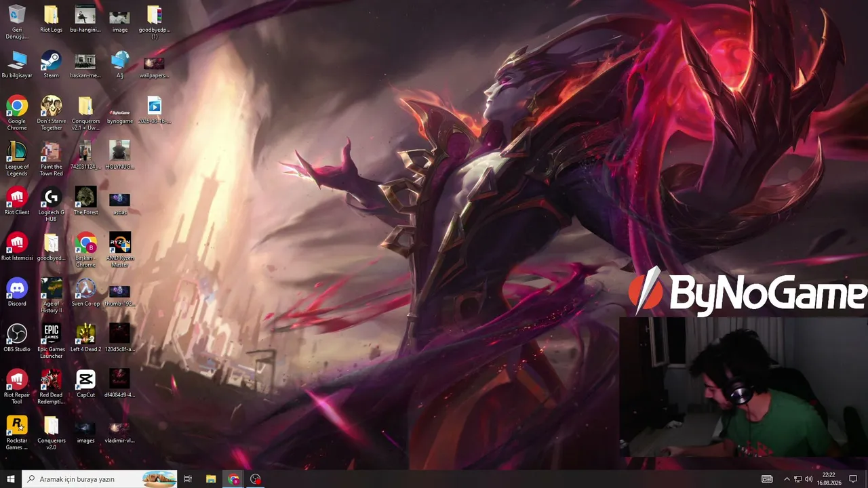Switch to Chrome on the taskbar
This screenshot has height=488, width=868.
234,479
